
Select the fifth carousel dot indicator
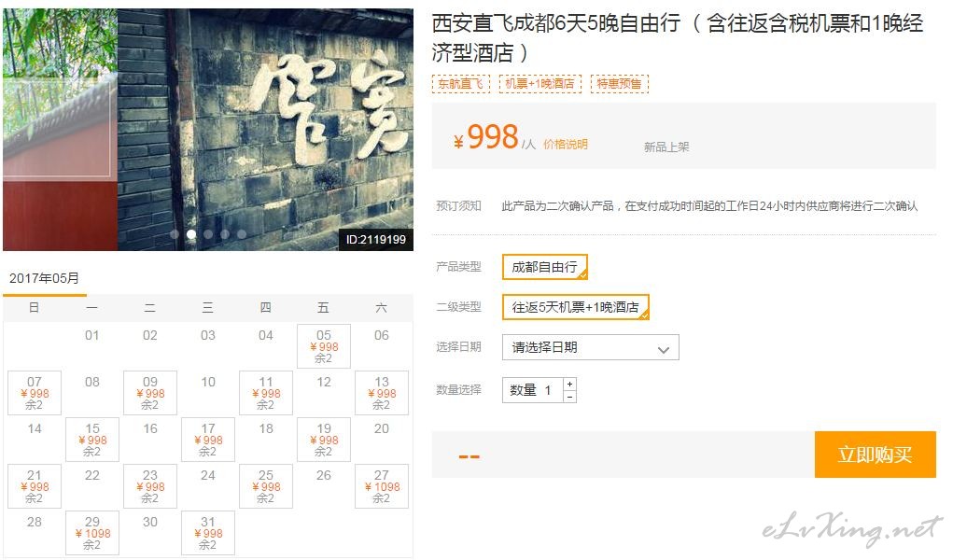[x=242, y=234]
